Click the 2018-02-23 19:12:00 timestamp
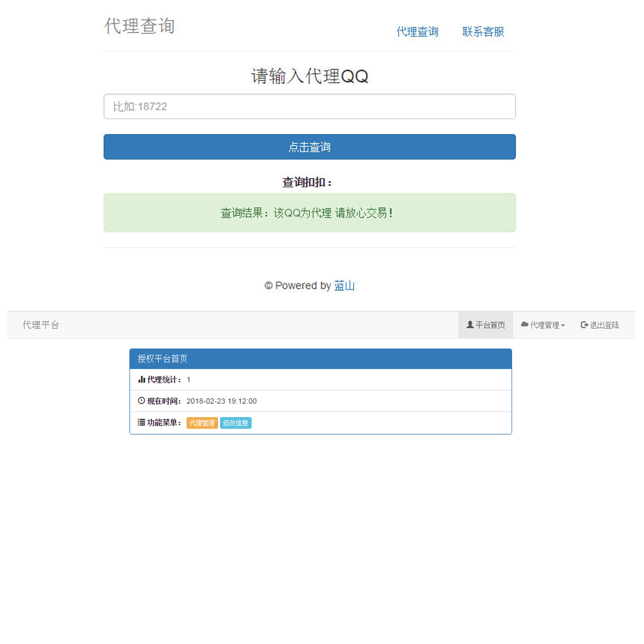The image size is (644, 644). tap(221, 401)
